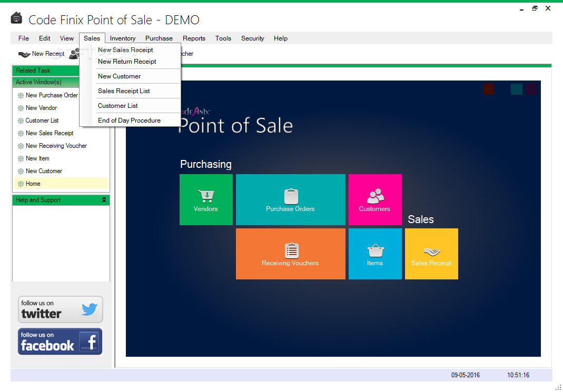Open the File menu
The image size is (563, 392).
(x=24, y=38)
